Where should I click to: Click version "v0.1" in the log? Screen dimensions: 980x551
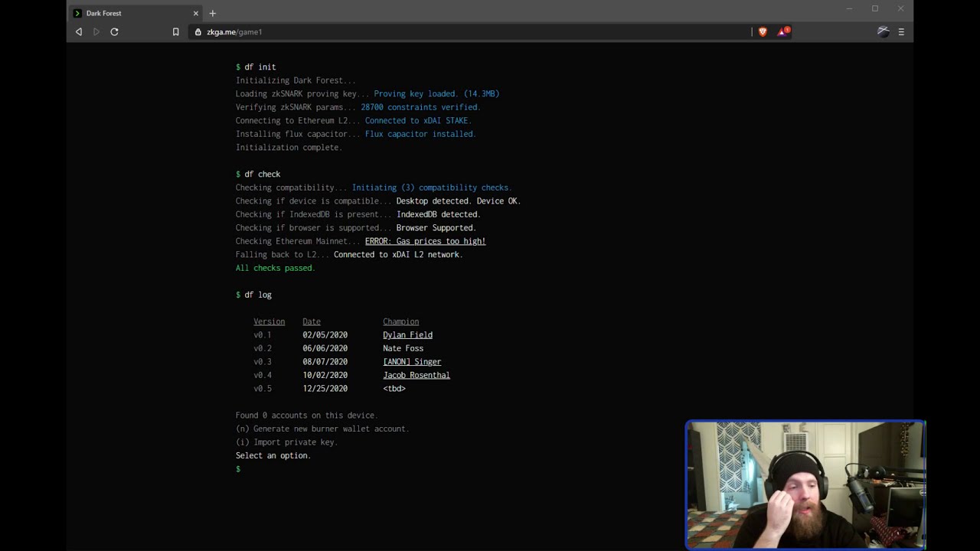click(263, 335)
